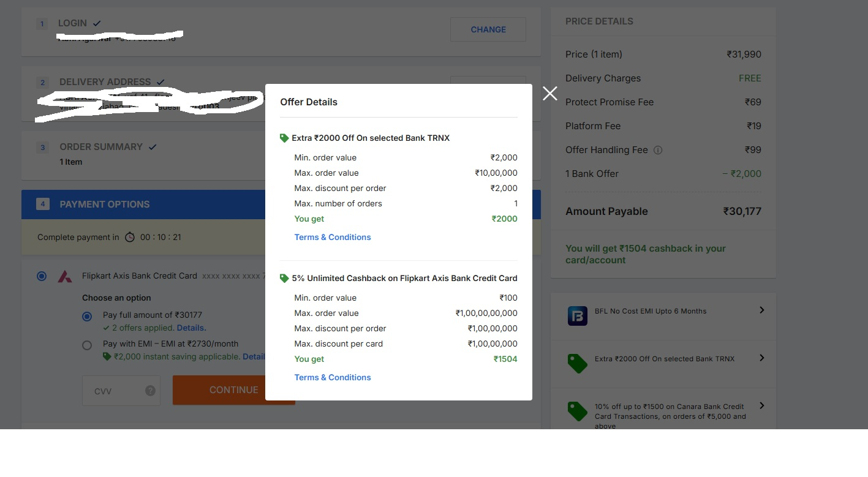The width and height of the screenshot is (868, 477).
Task: Open Terms & Conditions for 5% Unlimited Cashback
Action: point(333,377)
